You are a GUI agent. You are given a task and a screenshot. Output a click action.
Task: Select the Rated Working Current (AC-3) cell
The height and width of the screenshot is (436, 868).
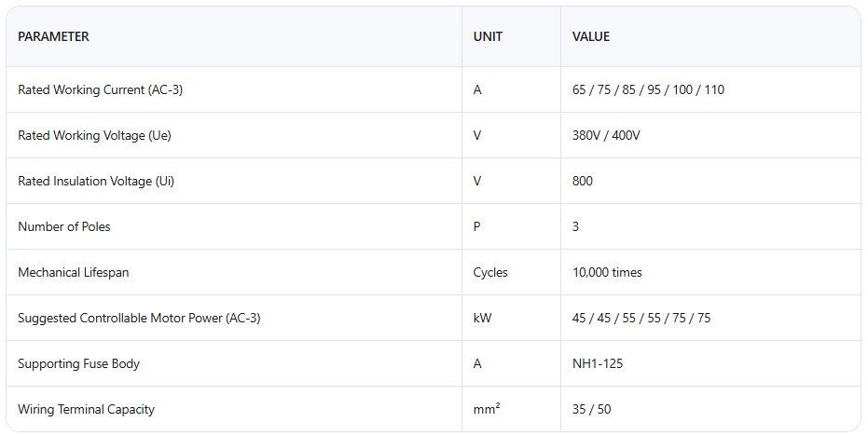[100, 89]
